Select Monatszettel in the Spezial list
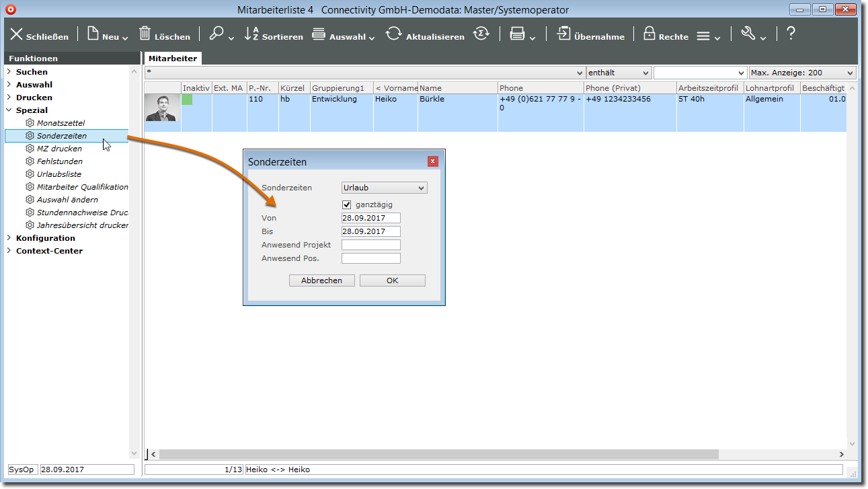The image size is (868, 489). pyautogui.click(x=61, y=123)
